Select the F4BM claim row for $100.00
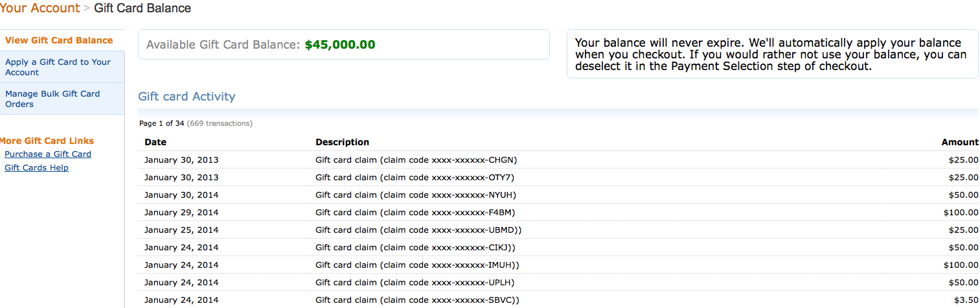Screen dimensions: 980x308 pos(558,212)
